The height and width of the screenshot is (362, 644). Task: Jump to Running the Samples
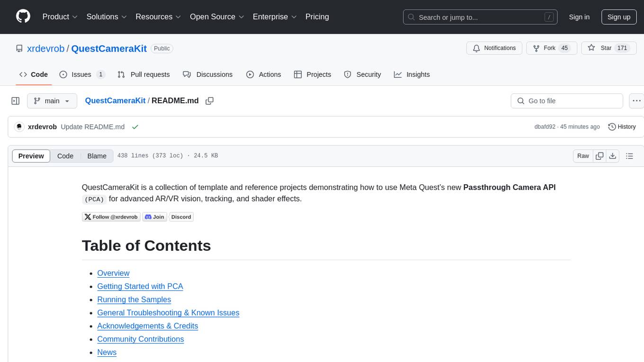coord(134,300)
